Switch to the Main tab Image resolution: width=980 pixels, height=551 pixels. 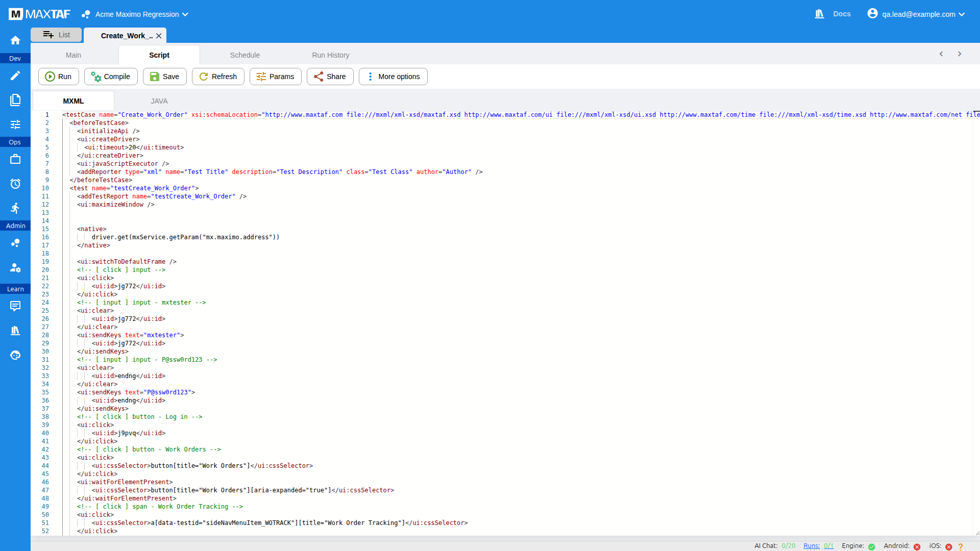(73, 55)
